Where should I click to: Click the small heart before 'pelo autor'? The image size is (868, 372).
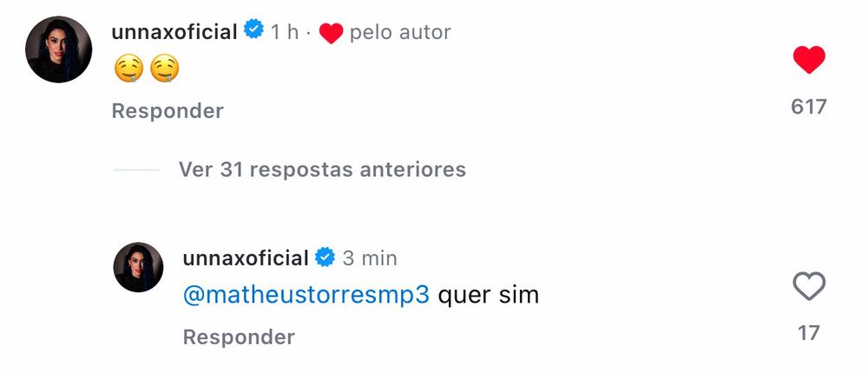pos(331,33)
